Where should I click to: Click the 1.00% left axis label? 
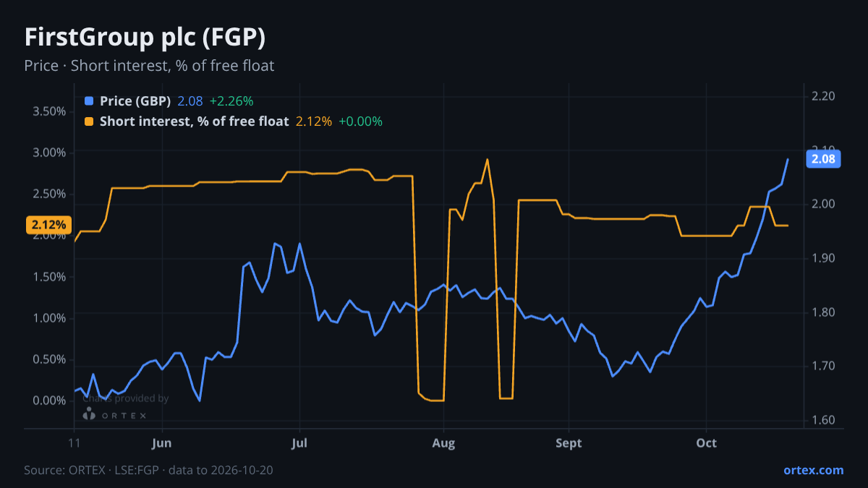coord(49,318)
